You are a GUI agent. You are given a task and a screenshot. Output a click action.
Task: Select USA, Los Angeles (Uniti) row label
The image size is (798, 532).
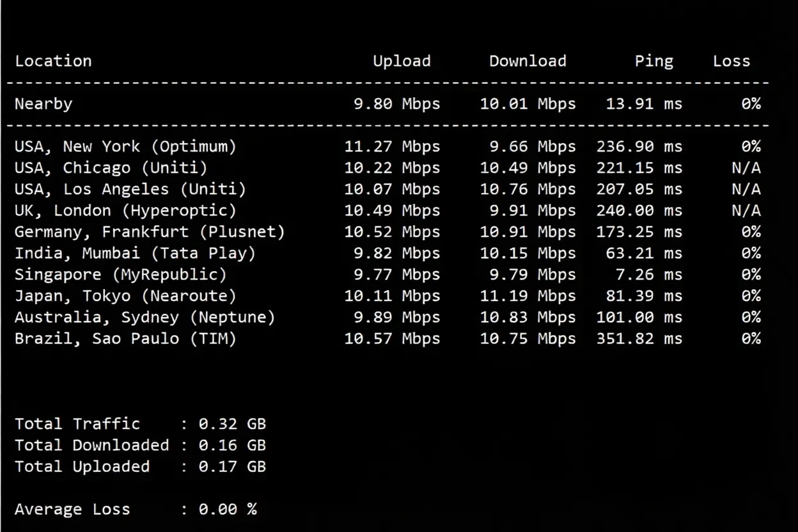coord(130,190)
